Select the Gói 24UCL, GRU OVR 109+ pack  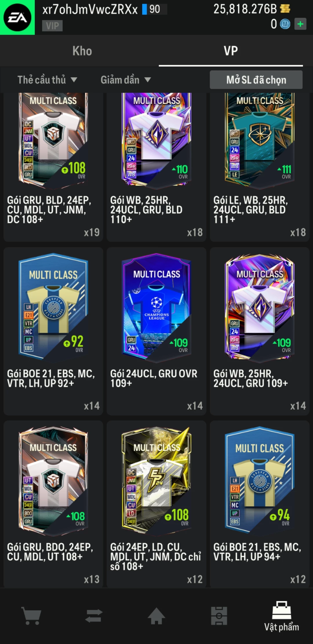pos(156,331)
